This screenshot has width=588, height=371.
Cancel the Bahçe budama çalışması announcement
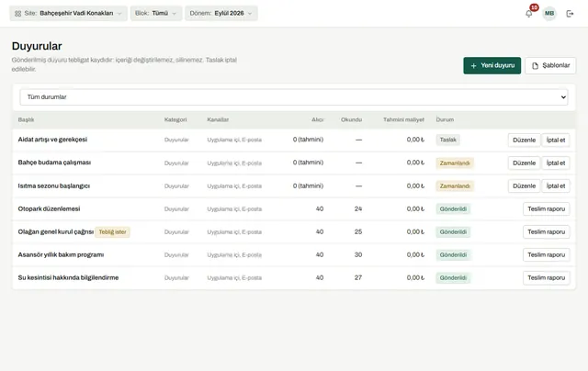[555, 163]
